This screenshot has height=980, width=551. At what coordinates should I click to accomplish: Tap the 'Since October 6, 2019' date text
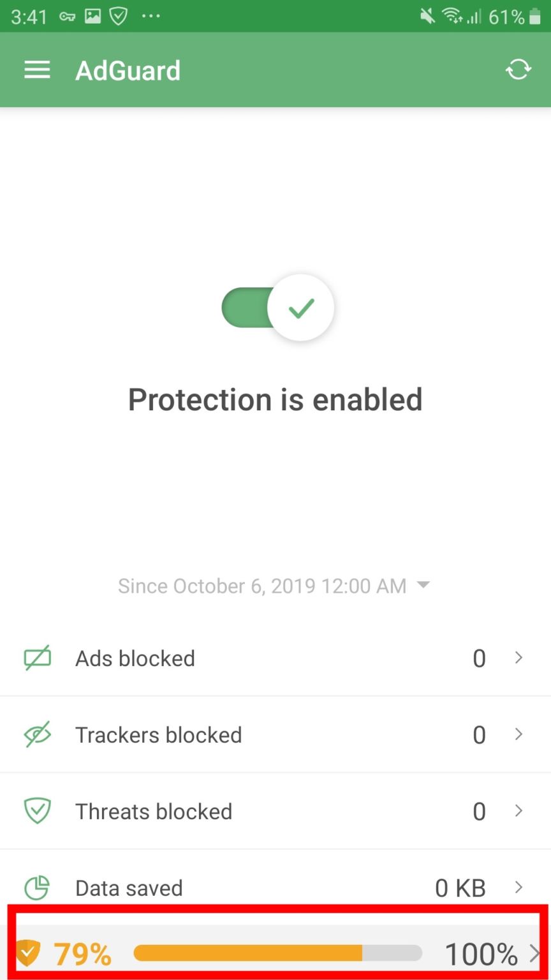pyautogui.click(x=261, y=586)
